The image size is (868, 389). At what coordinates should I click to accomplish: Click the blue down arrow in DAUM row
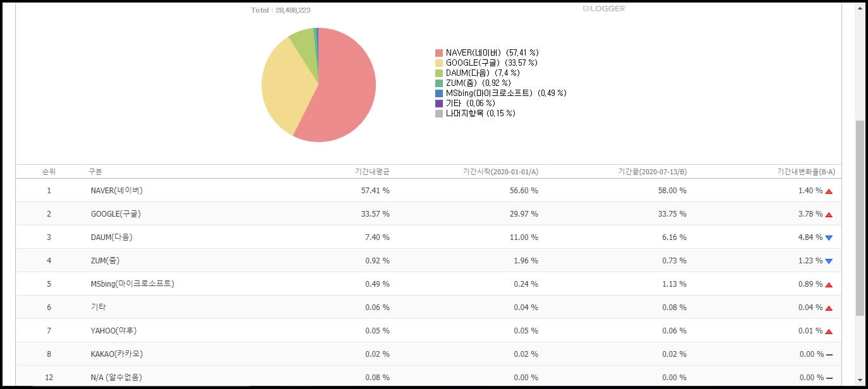[829, 238]
